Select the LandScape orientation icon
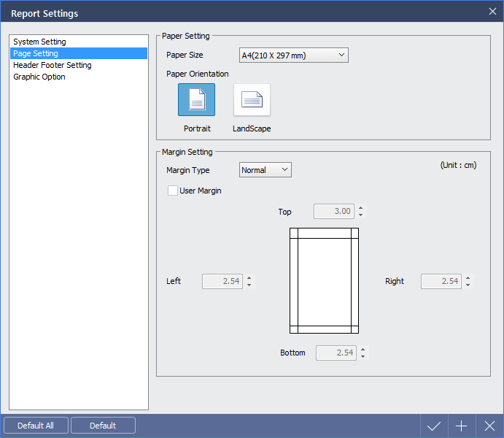Screen dimensions: 504x438 [252, 100]
